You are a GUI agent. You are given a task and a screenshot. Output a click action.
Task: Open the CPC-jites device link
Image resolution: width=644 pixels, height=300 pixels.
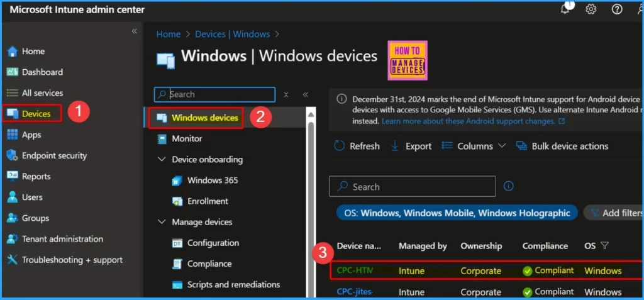point(355,292)
